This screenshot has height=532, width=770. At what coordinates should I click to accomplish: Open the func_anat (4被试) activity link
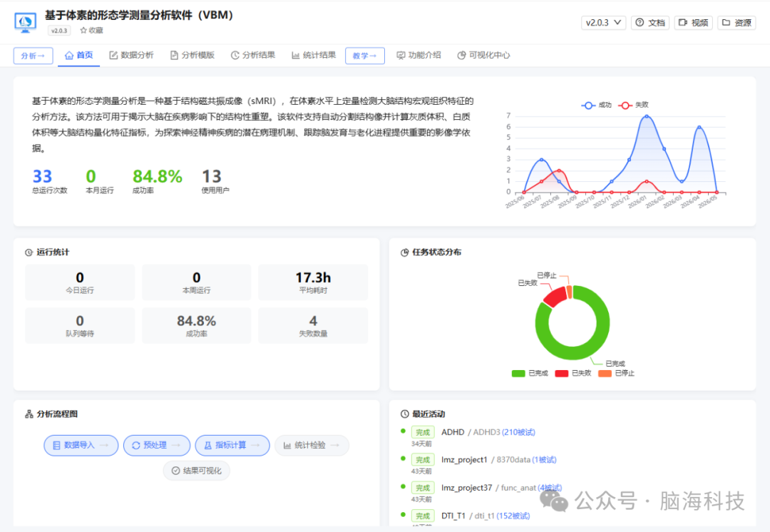tap(531, 488)
